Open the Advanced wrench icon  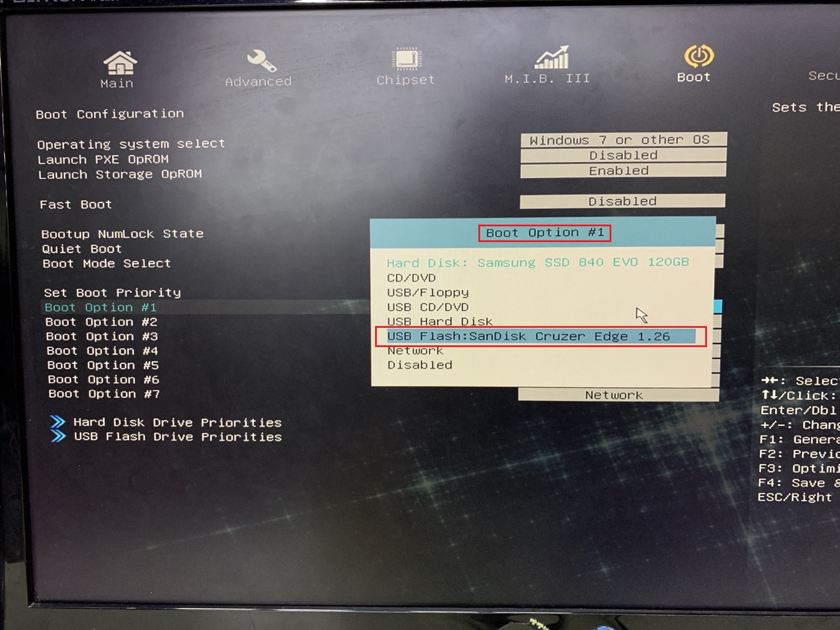click(x=261, y=61)
